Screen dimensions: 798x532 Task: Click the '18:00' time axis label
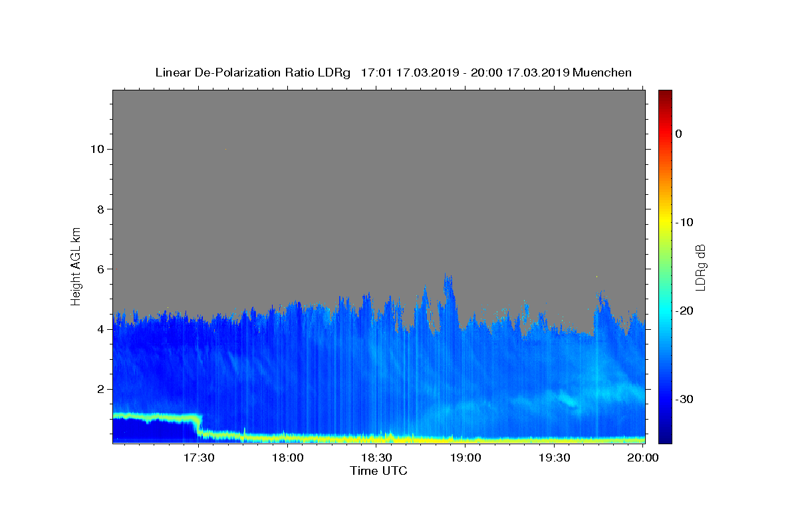click(x=288, y=458)
